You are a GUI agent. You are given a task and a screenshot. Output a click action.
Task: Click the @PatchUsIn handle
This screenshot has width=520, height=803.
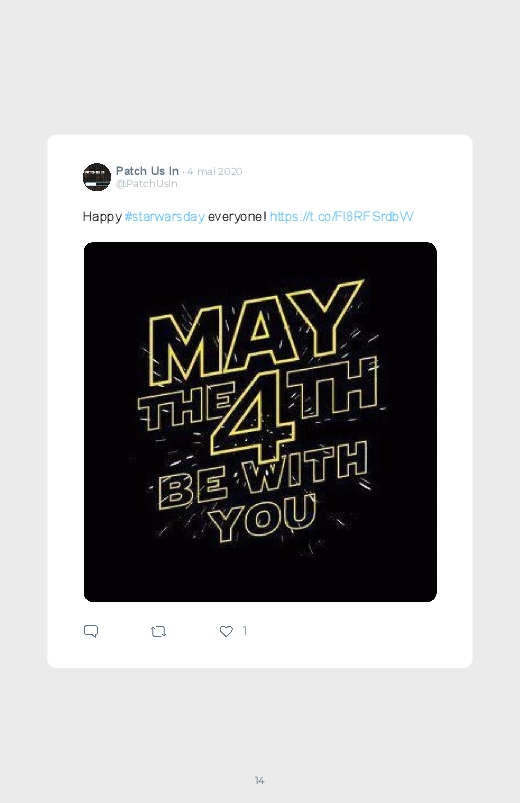[147, 183]
